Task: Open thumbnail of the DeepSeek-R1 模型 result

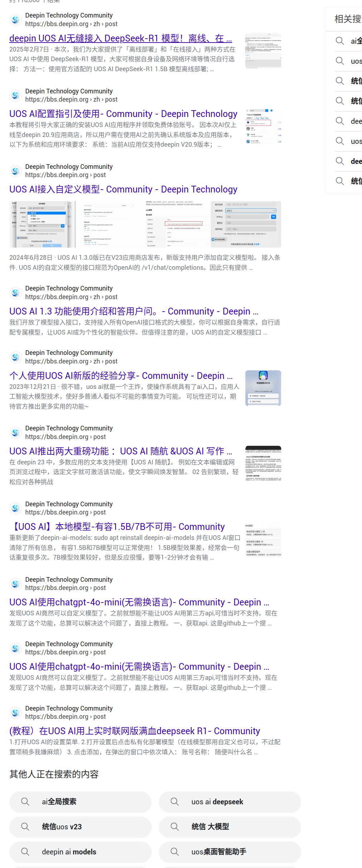Action: [x=263, y=51]
